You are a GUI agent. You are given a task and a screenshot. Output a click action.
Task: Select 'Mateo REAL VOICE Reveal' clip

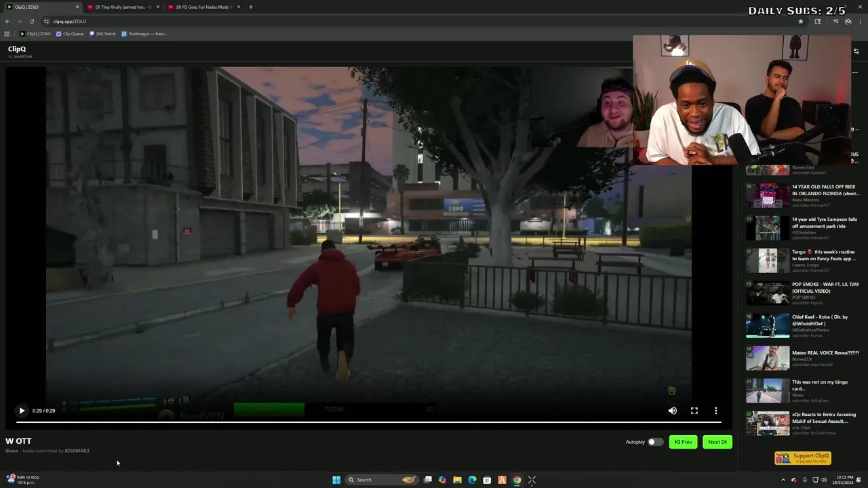[803, 358]
